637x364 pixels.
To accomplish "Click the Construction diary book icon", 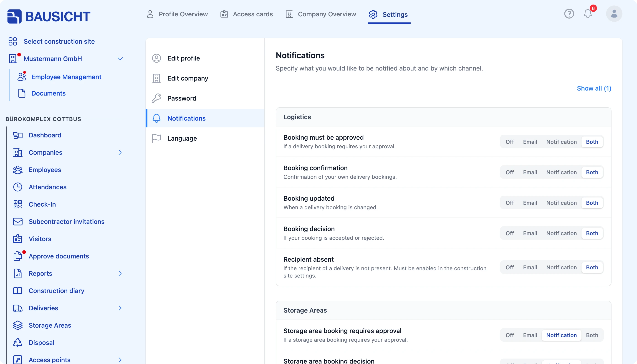I will point(18,291).
